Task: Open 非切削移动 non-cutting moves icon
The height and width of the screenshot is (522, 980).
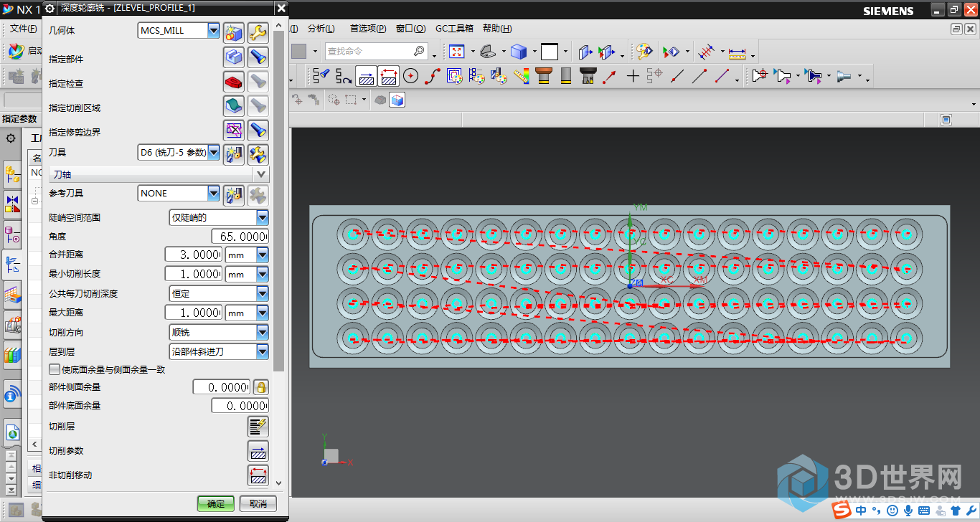Action: (258, 475)
